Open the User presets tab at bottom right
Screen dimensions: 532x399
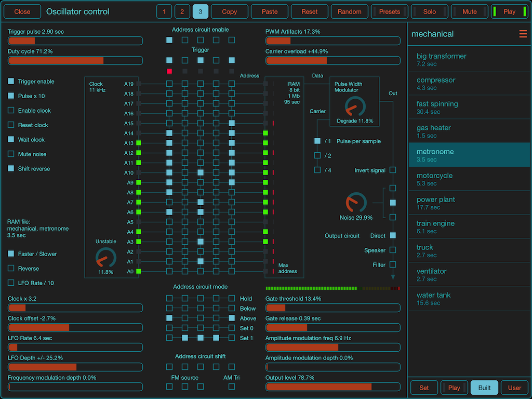[x=514, y=387]
